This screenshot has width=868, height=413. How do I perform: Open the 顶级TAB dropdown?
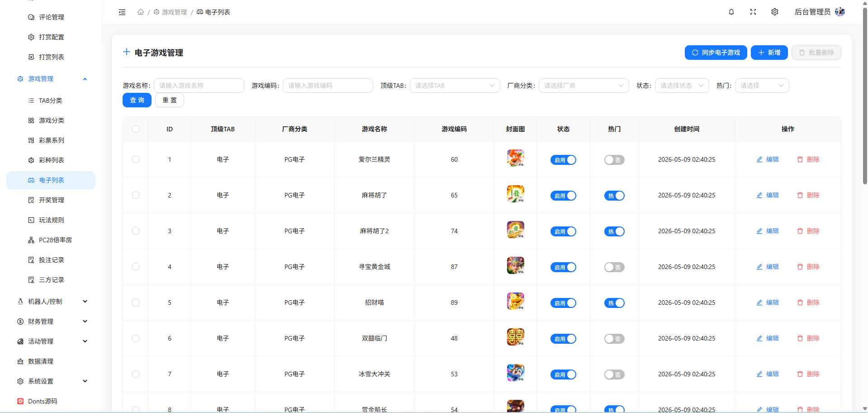point(455,86)
